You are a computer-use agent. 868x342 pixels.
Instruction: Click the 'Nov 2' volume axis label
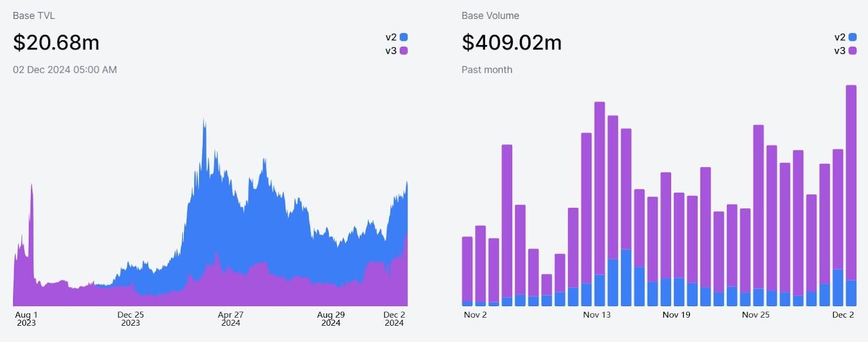click(x=475, y=315)
